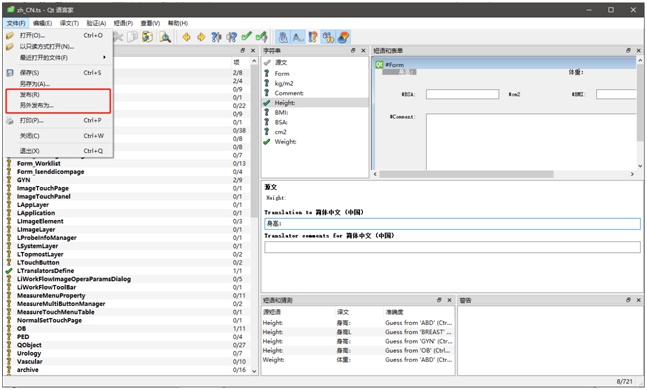The image size is (647, 390).
Task: Select the LTranslatorsDefine context
Action: 45,271
